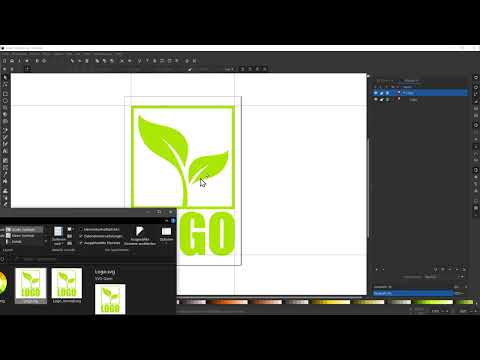Uncheck Dateinamenerweiterungen in Explorer ribbon
Viewport: 480px width, 360px height.
[x=81, y=236]
